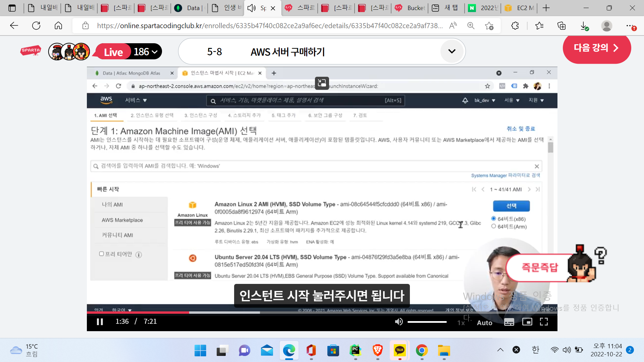The image size is (644, 362).
Task: Check the 프리 티어만 checkbox
Action: pos(101,254)
